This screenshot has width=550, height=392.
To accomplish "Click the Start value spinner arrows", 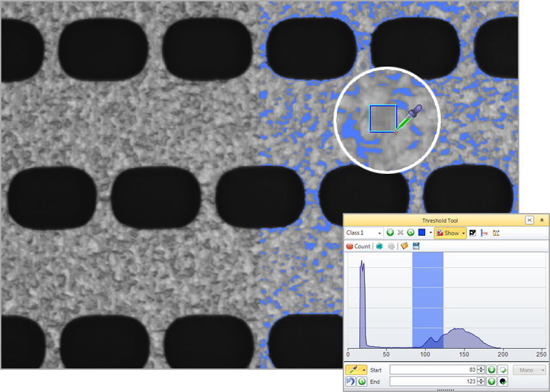I will (481, 370).
